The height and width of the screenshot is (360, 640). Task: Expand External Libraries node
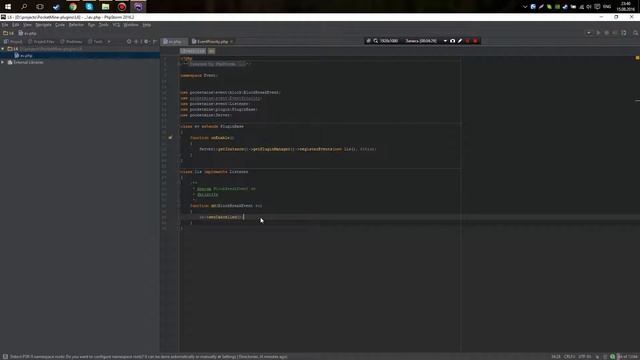pyautogui.click(x=3, y=62)
